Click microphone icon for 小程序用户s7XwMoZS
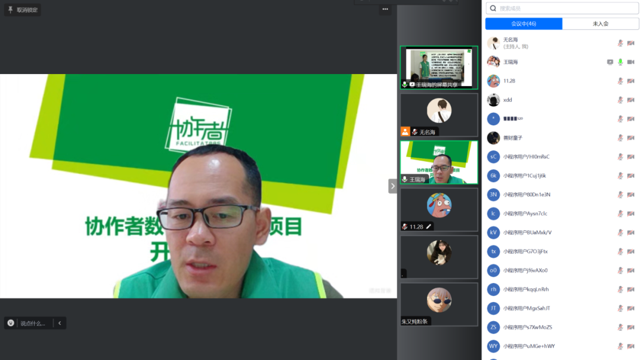Image resolution: width=644 pixels, height=360 pixels. (620, 327)
